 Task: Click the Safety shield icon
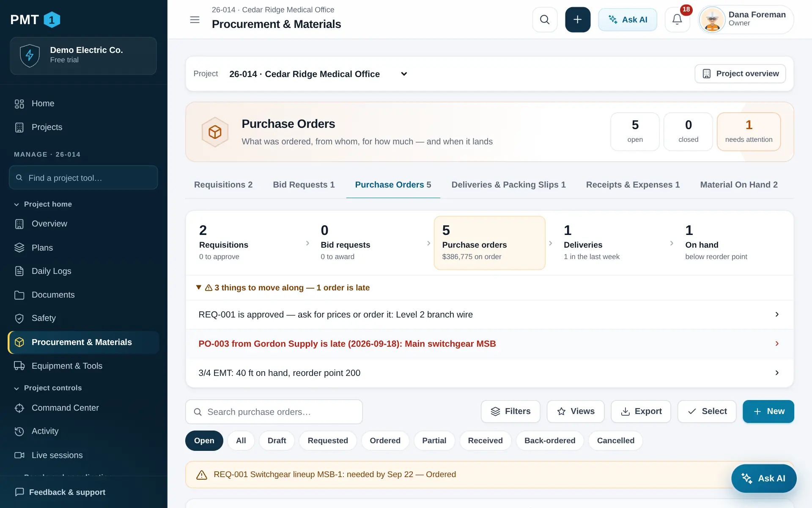pyautogui.click(x=19, y=318)
